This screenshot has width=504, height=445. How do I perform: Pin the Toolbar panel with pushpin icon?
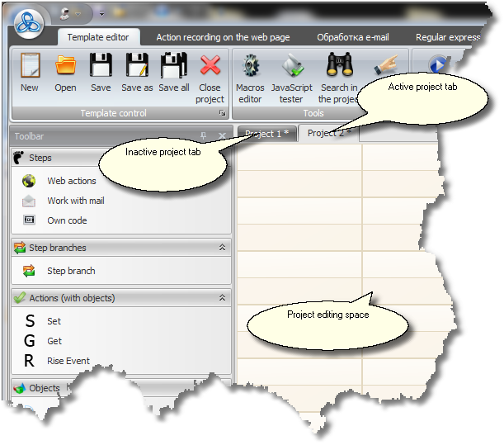(204, 135)
